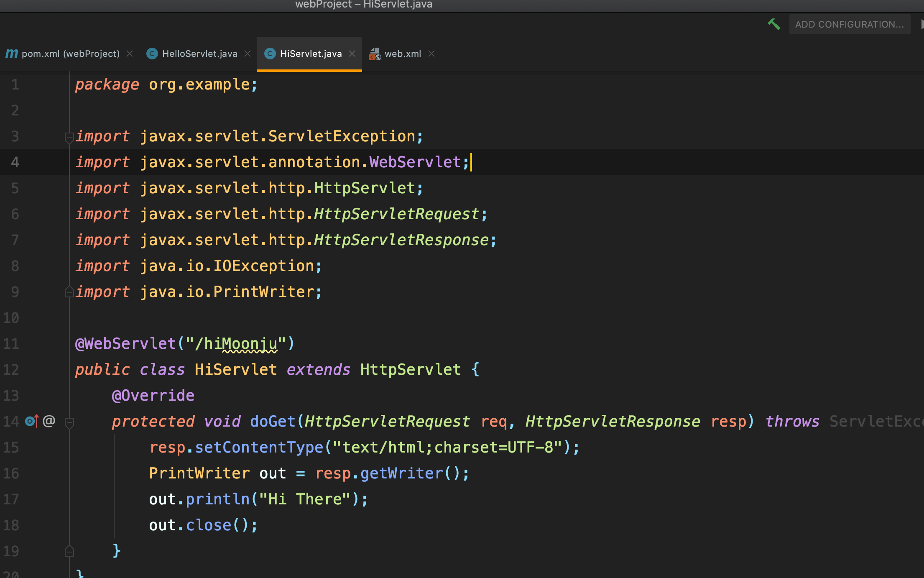The width and height of the screenshot is (924, 578).
Task: Click the "doGet" method name
Action: coord(273,422)
